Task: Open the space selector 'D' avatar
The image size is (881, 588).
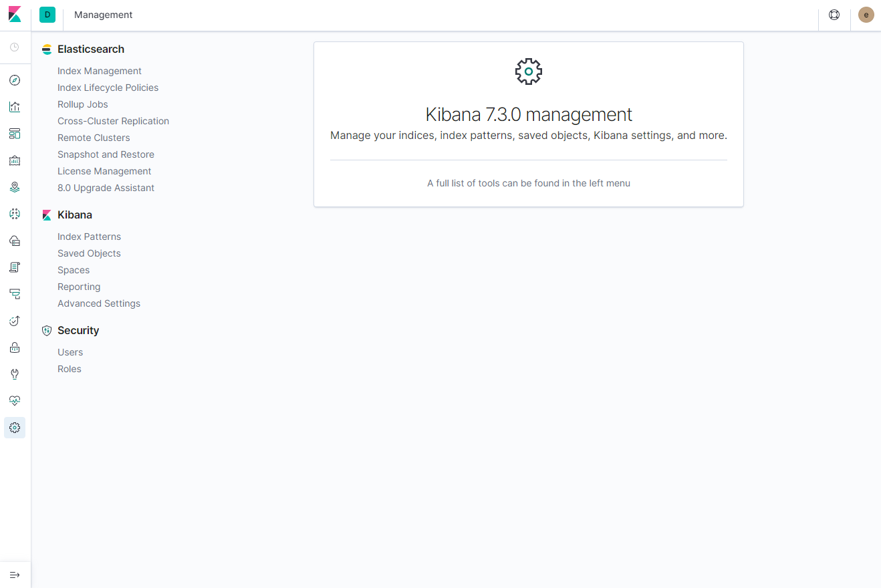Action: click(x=47, y=15)
